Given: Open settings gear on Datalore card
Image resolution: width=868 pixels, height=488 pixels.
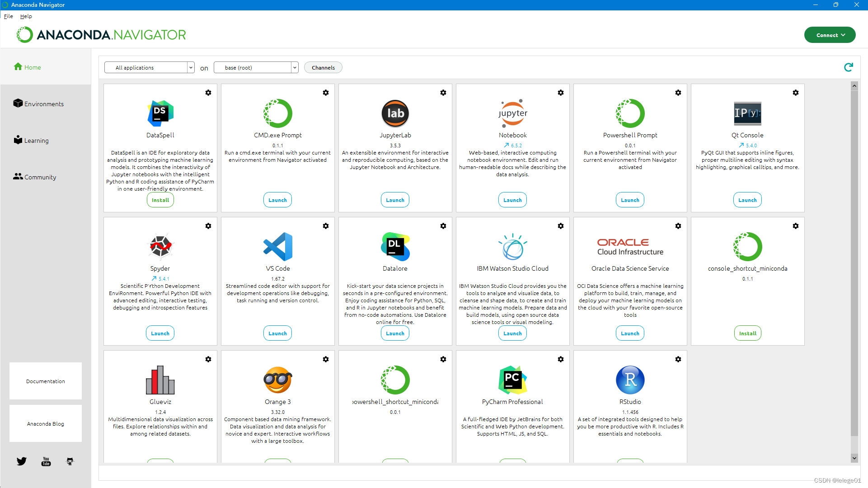Looking at the screenshot, I should (x=443, y=226).
